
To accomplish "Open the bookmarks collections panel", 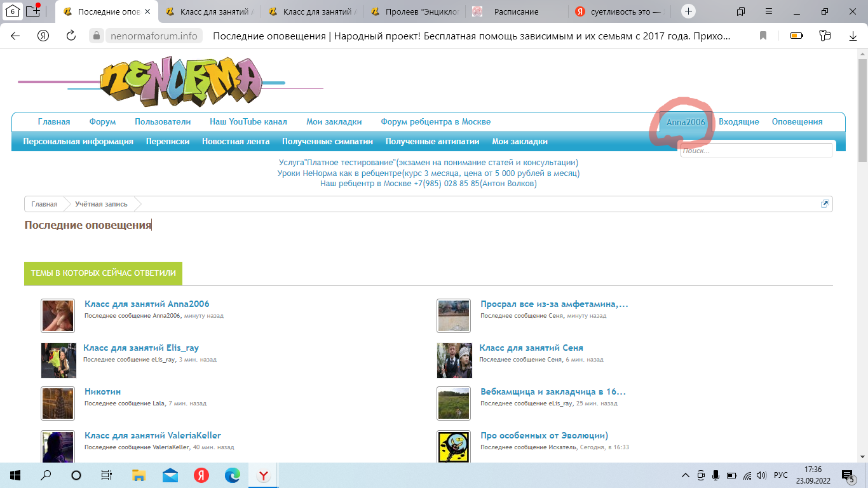I will coord(741,11).
